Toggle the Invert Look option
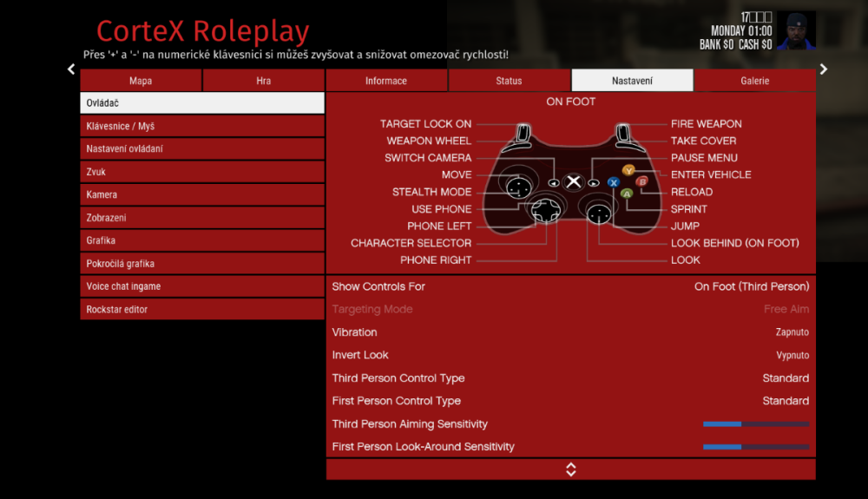The height and width of the screenshot is (499, 868). pos(570,355)
